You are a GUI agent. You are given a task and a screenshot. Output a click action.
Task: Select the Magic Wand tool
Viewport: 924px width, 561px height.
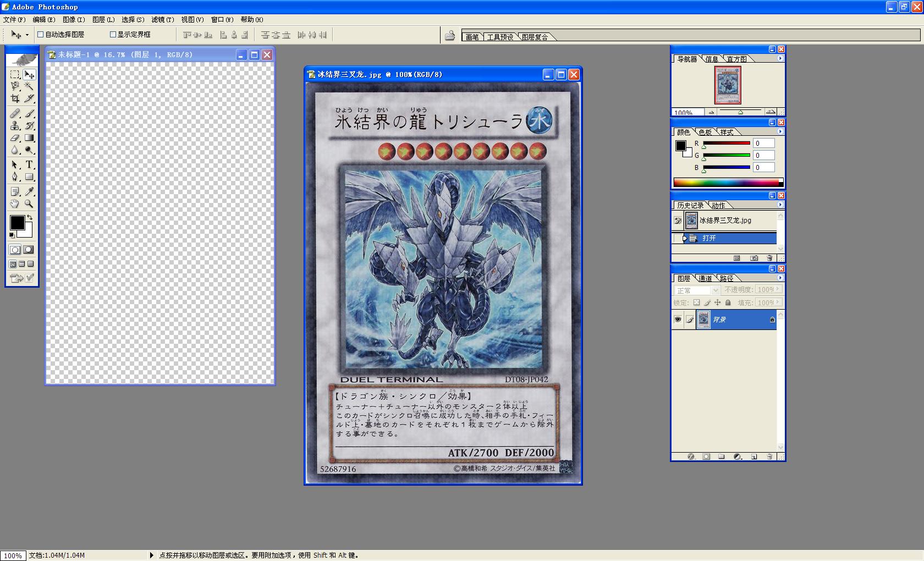pyautogui.click(x=29, y=86)
